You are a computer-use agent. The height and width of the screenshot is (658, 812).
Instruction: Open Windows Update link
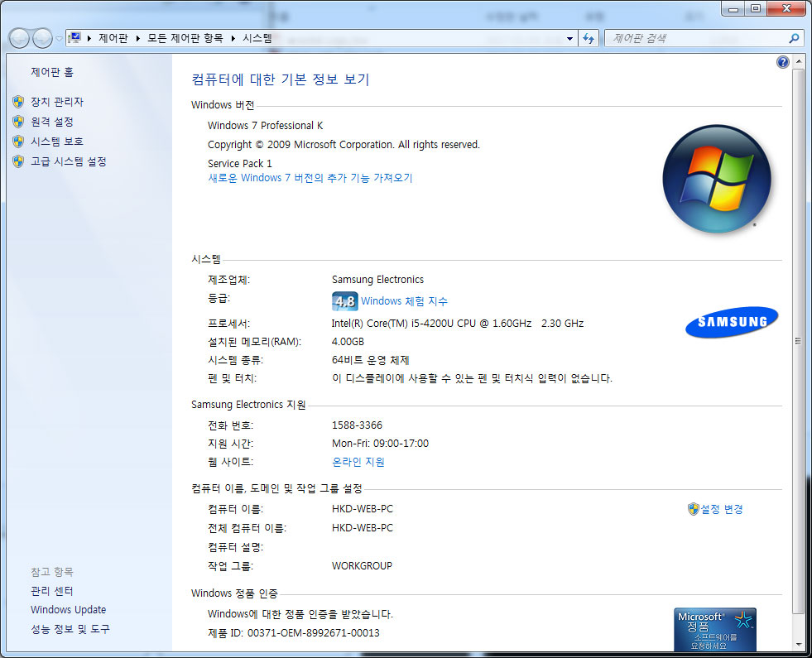tap(69, 610)
